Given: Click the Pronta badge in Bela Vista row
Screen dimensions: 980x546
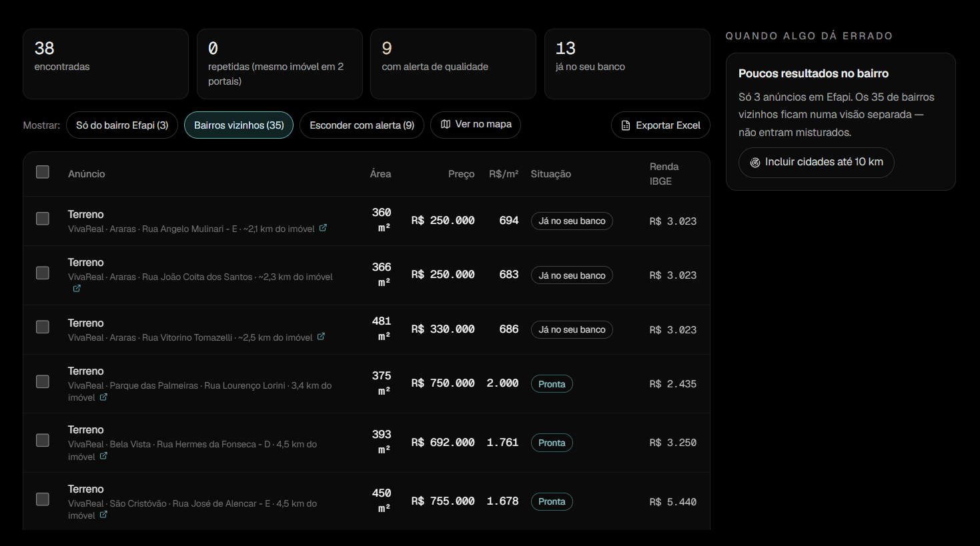Looking at the screenshot, I should (x=552, y=443).
